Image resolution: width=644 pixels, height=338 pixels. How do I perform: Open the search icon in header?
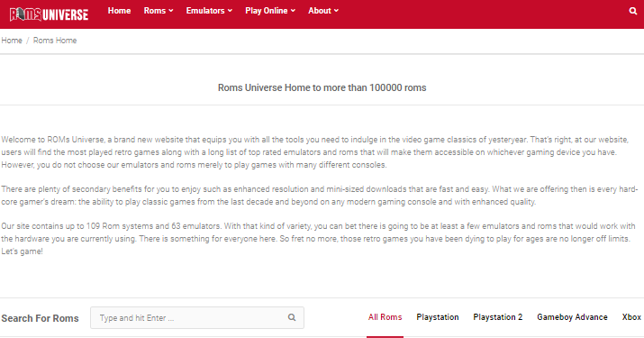633,11
